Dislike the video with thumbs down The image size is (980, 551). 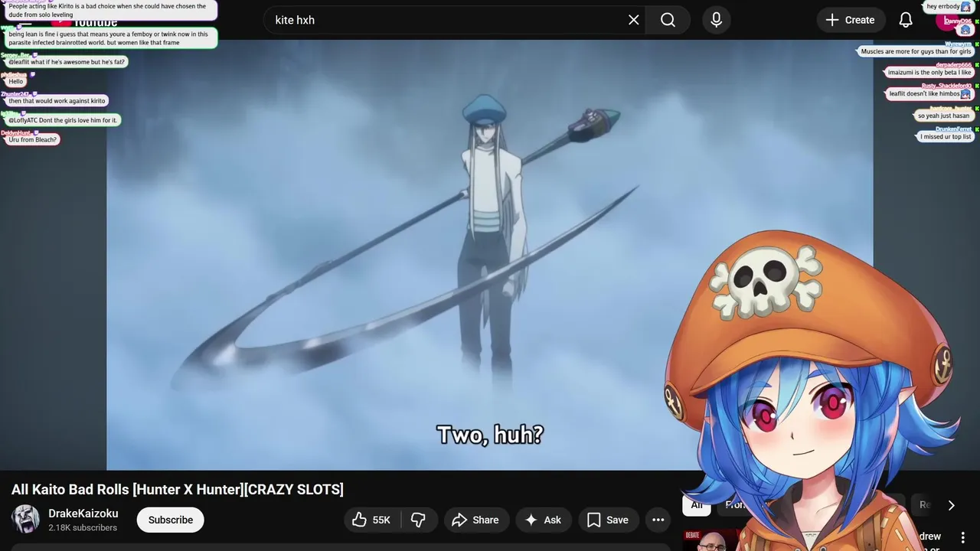pyautogui.click(x=418, y=520)
